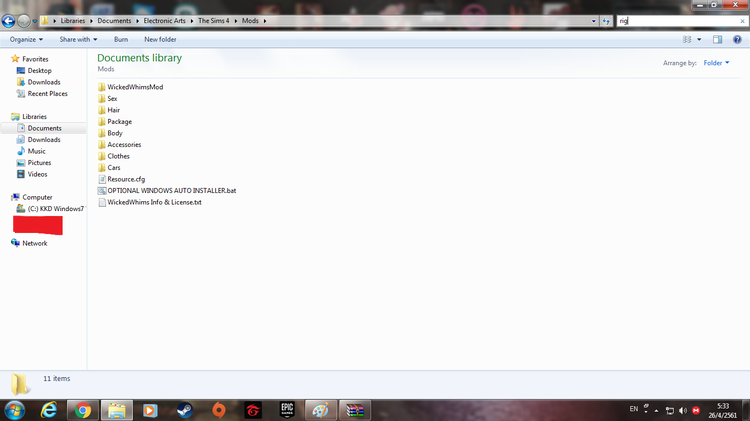This screenshot has width=750, height=421.
Task: Select OPTIONAL WINDOWS AUTO INSTALLER.bat file
Action: pos(171,190)
